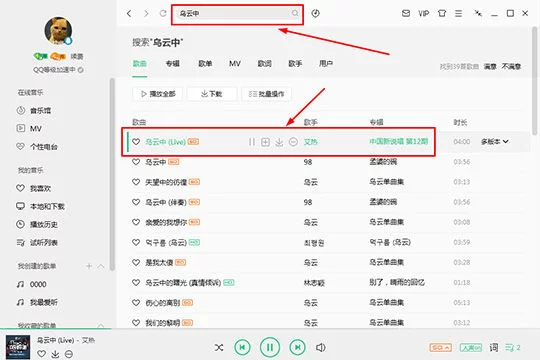Viewport: 540px width, 360px height.
Task: Pause playback in player bar
Action: tap(270, 347)
